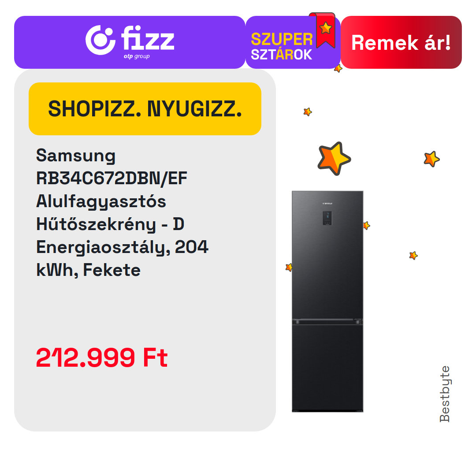Screen dimensions: 476x476
Task: Click the red Remek ár! label
Action: [401, 42]
